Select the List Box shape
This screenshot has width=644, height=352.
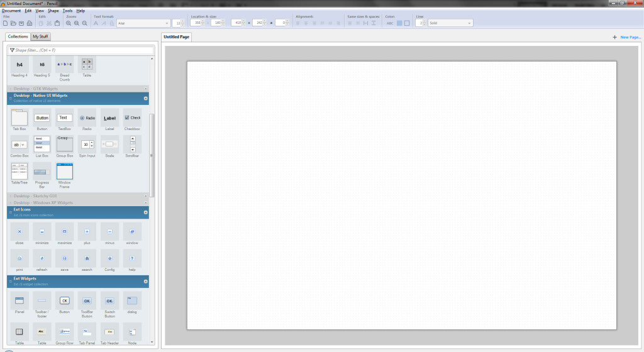click(x=42, y=147)
